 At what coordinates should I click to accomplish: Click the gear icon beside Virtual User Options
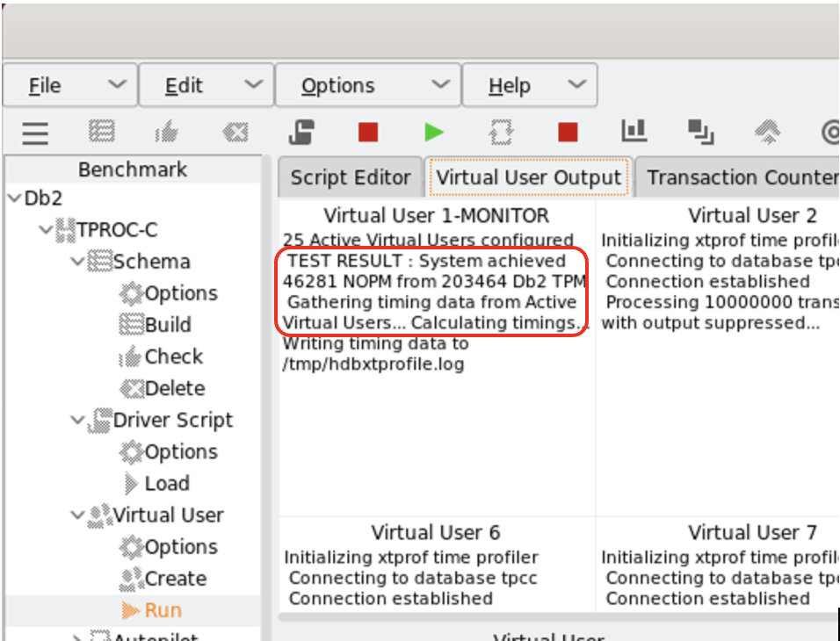pos(132,547)
